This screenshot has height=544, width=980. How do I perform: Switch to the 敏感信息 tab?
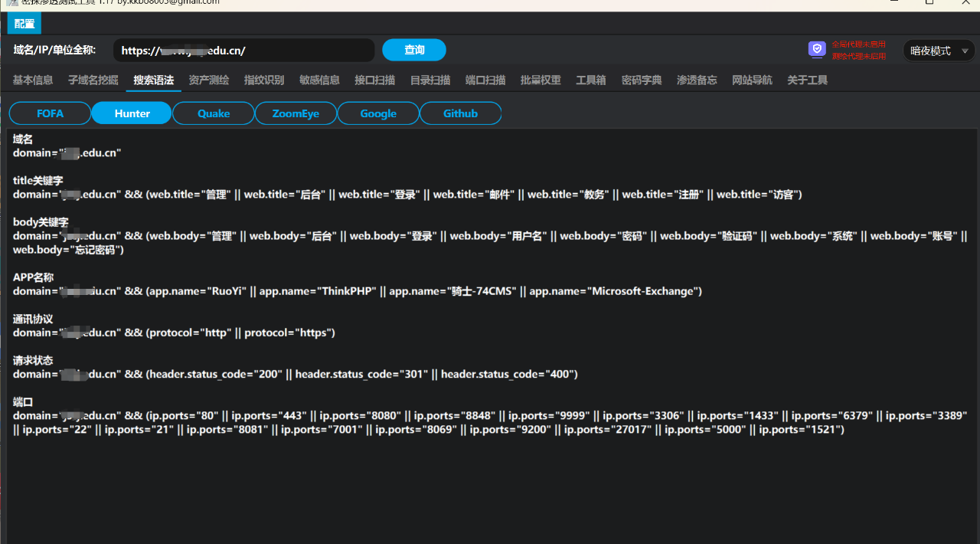(319, 80)
